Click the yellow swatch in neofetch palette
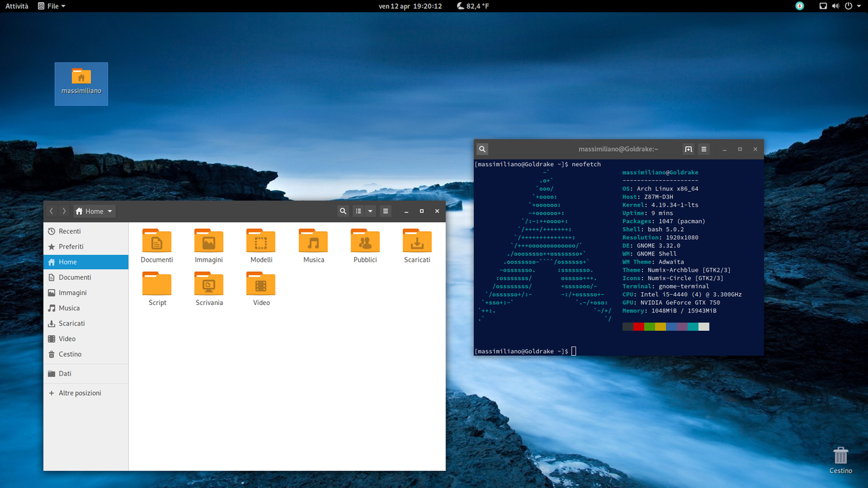The image size is (868, 488). 660,327
